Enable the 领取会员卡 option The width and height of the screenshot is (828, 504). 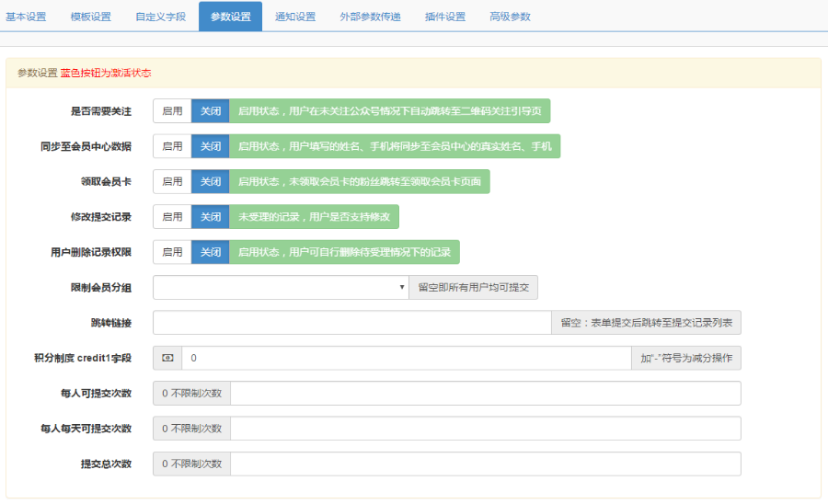pos(172,181)
